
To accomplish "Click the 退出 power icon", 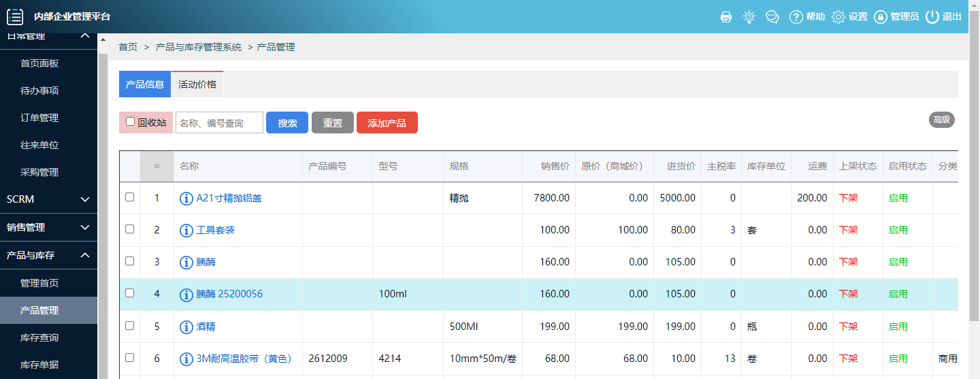I will click(932, 17).
